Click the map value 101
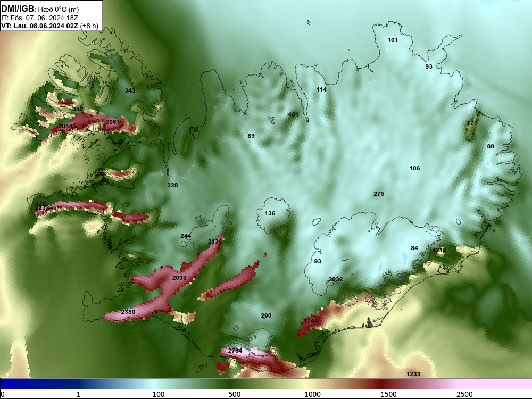Viewport: 532px width, 399px height. (x=393, y=40)
